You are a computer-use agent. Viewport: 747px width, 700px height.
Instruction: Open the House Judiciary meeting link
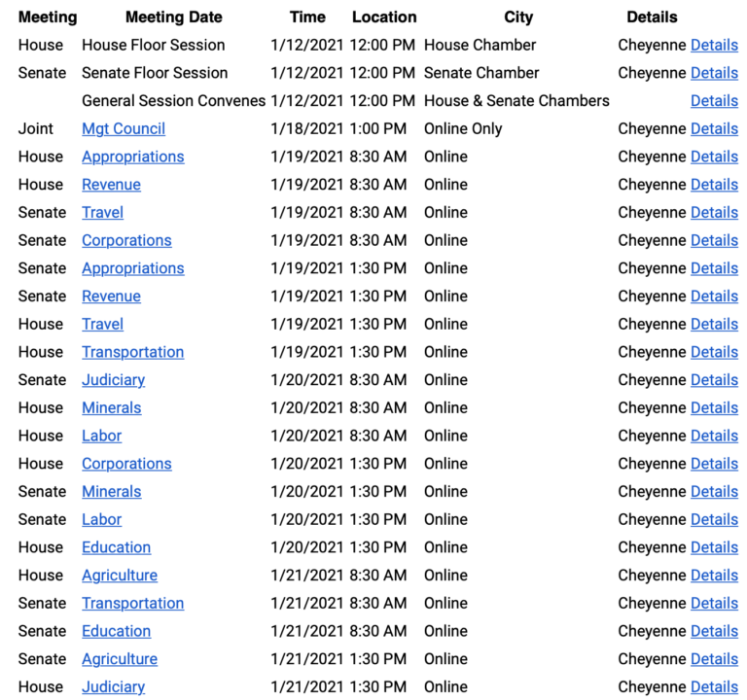click(x=113, y=687)
